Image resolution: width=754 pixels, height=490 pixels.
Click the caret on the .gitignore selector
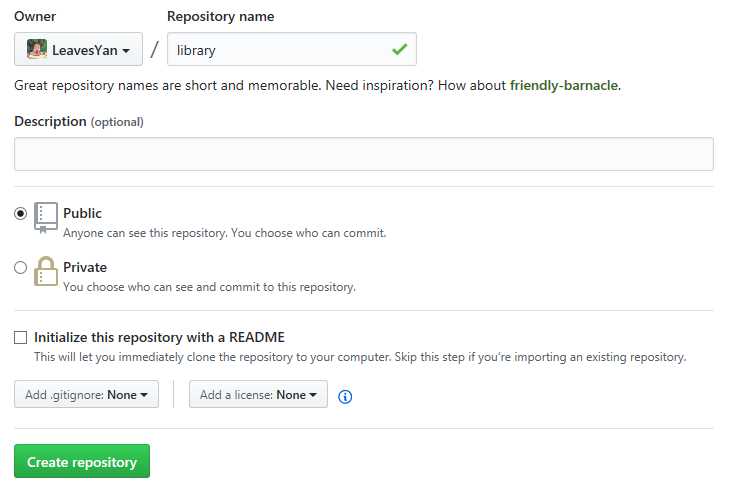coord(144,395)
